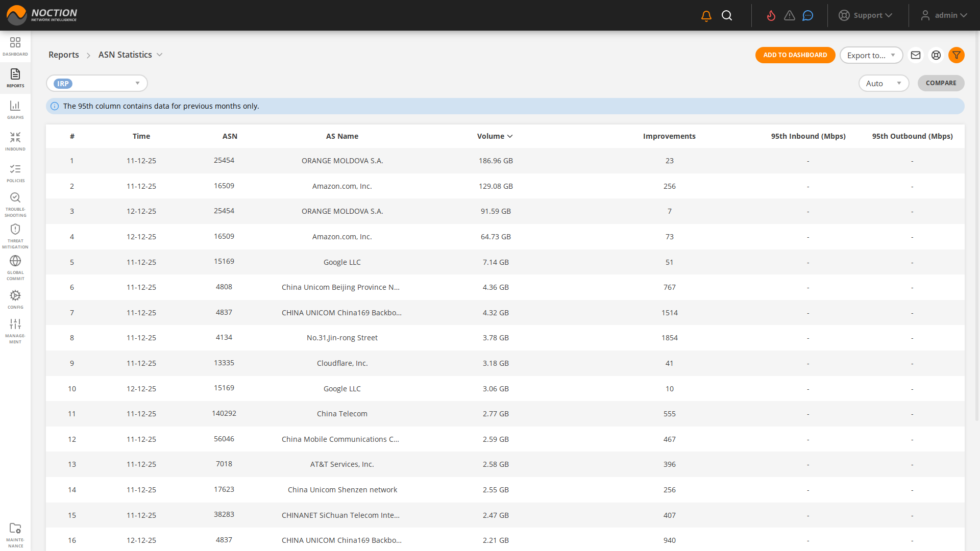Click Add to Dashboard button
The width and height of the screenshot is (980, 551).
pyautogui.click(x=795, y=55)
